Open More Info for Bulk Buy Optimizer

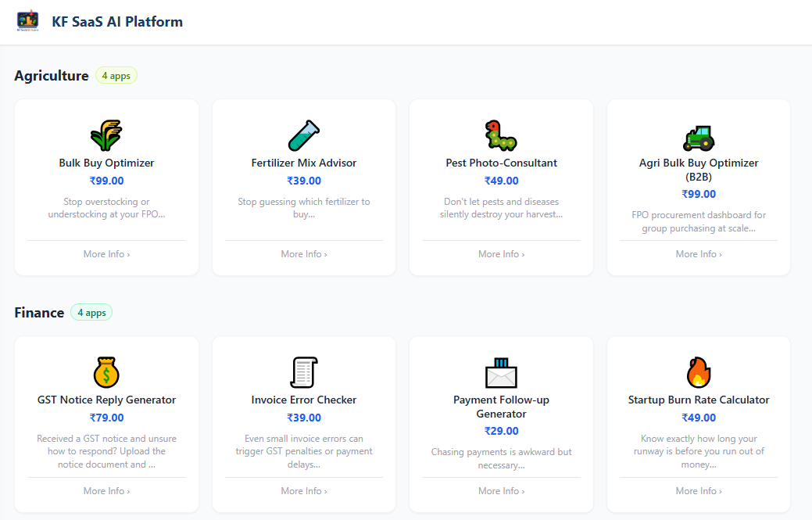(106, 253)
